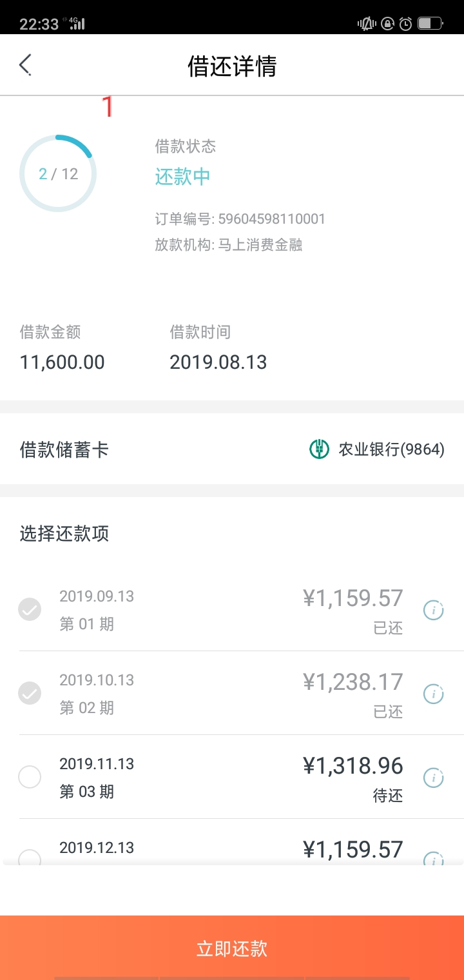Screen dimensions: 464x980
Task: Select the 2019.12.13 installment radio button
Action: (30, 858)
